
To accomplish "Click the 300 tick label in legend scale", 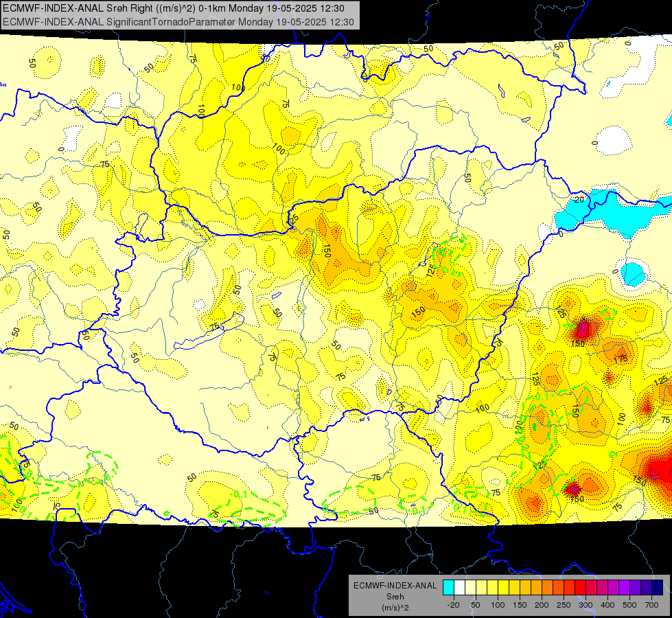I will [x=586, y=605].
